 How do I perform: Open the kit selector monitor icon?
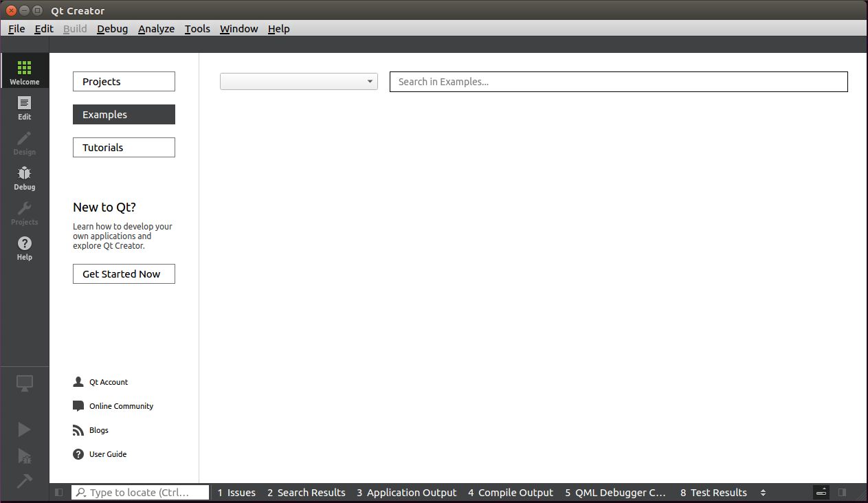click(x=24, y=383)
